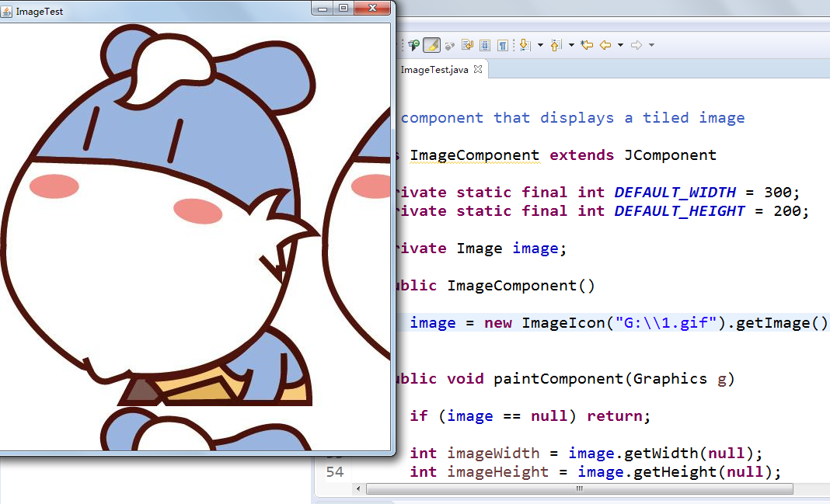Open Previous Annotation dropdown arrow

(571, 46)
